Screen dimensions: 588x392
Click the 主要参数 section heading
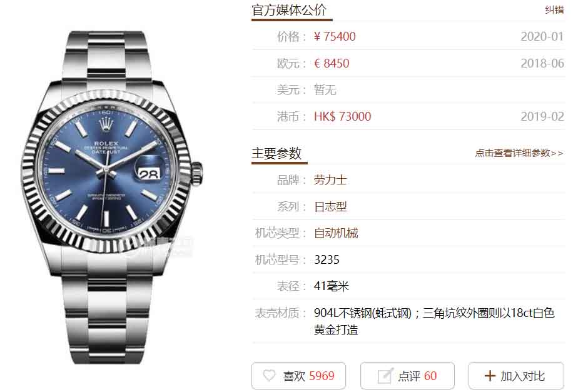(276, 153)
